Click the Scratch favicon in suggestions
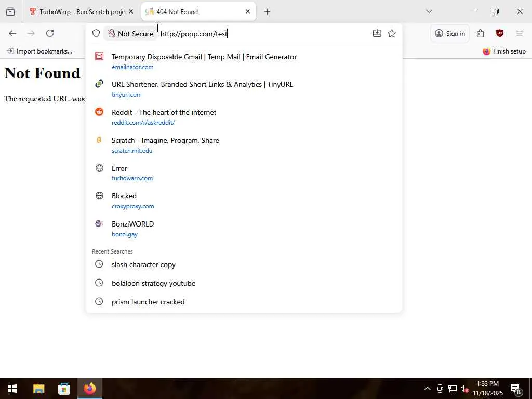This screenshot has height=399, width=532. pos(99,140)
